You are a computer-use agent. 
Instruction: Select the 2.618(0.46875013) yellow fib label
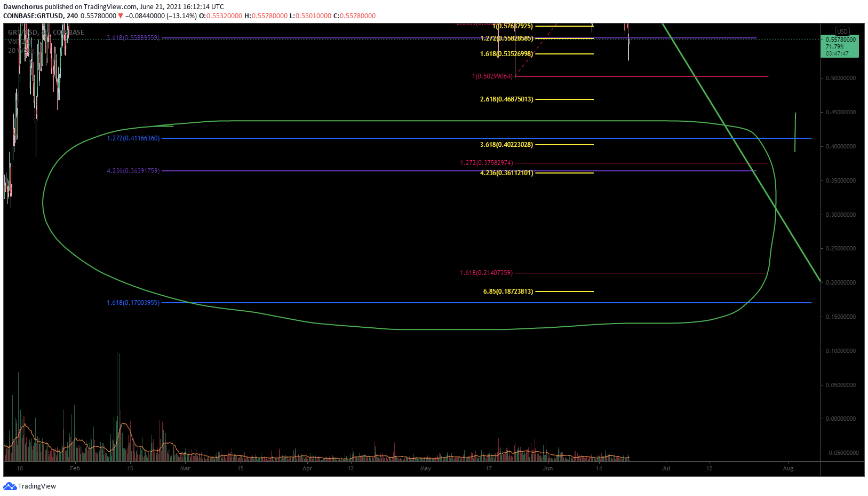tap(507, 99)
